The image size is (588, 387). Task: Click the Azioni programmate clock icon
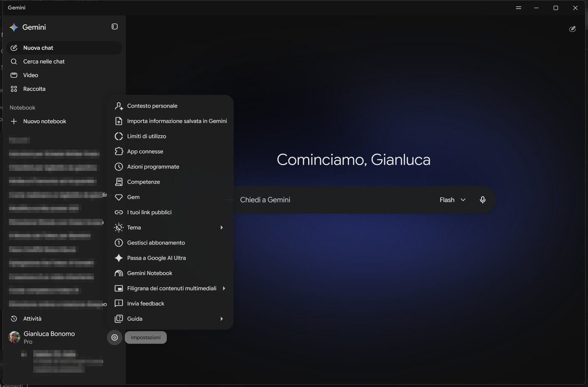tap(119, 167)
